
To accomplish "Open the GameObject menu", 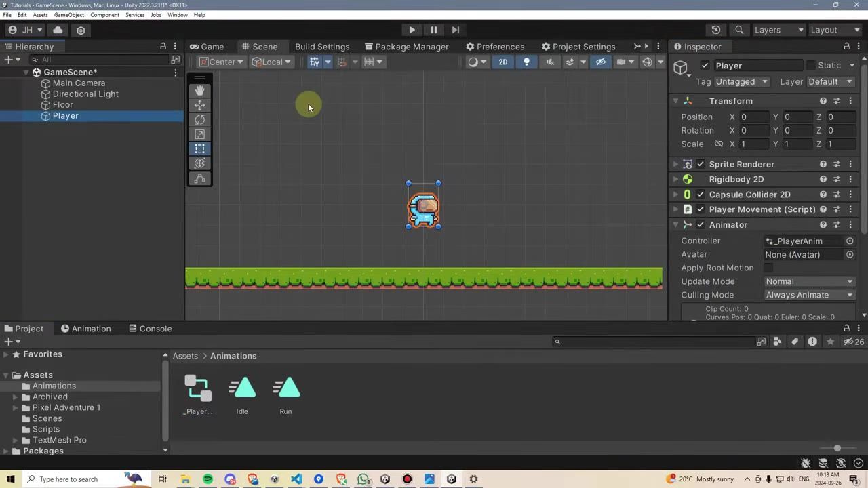I will click(x=69, y=14).
